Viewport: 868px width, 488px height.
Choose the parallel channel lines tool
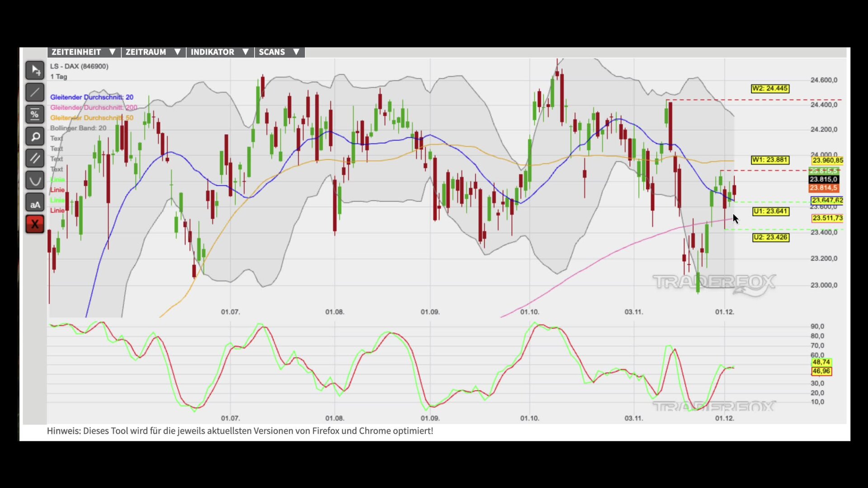(x=35, y=159)
